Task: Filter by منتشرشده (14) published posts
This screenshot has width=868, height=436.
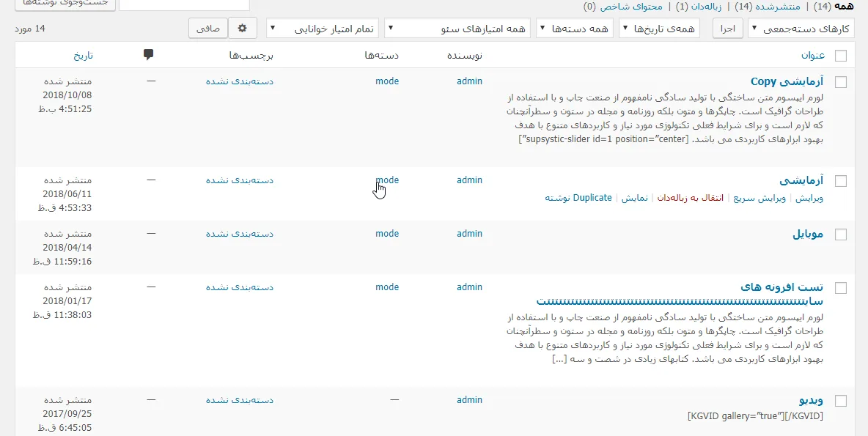Action: [x=768, y=7]
